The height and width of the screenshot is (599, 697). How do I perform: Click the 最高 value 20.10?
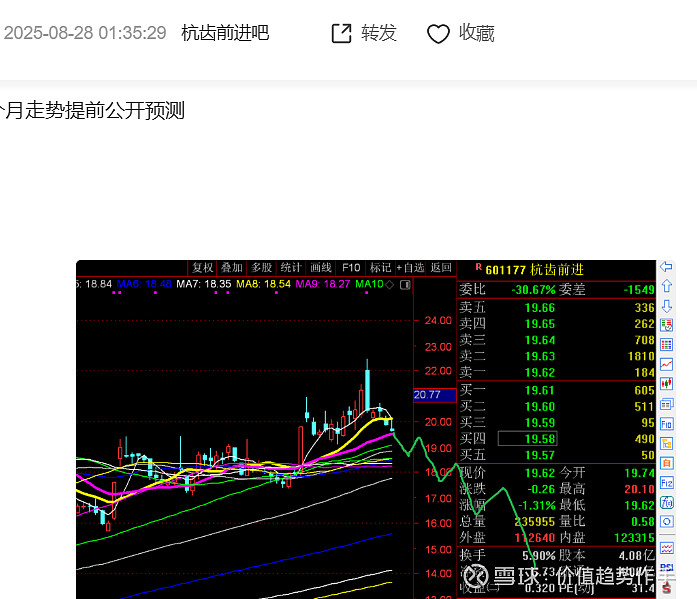[639, 490]
